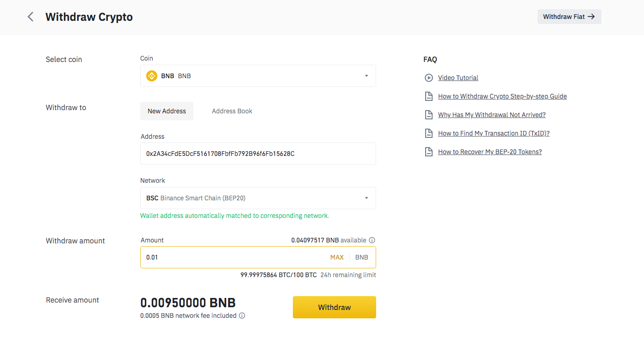644x341 pixels.
Task: Click document icon beside BEP-20 Tokens link
Action: (x=429, y=152)
